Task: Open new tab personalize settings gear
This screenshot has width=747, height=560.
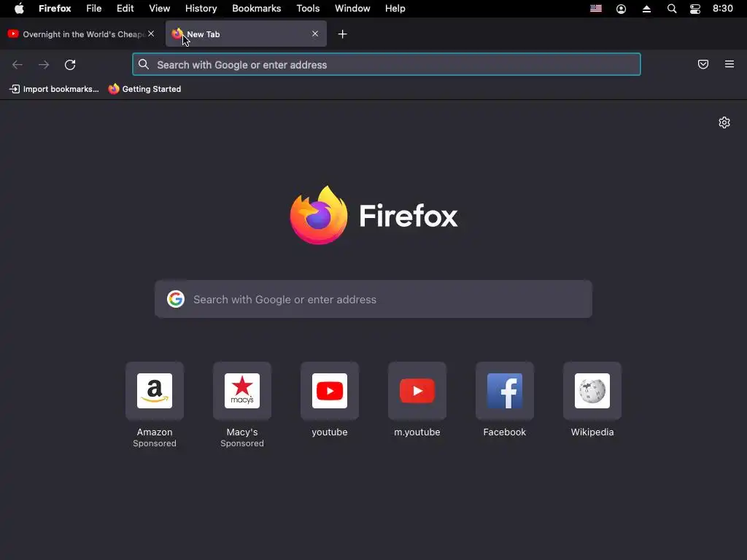Action: click(x=724, y=122)
